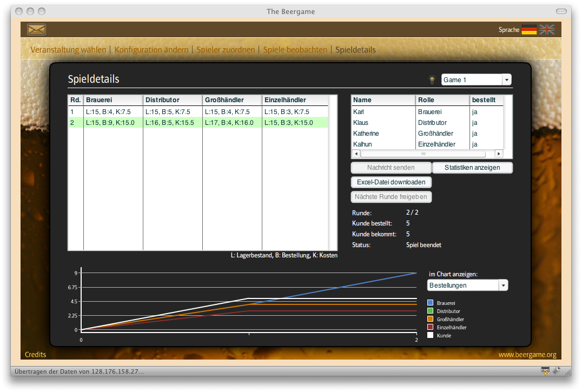Click Nächste Runde freigeben button

(391, 197)
